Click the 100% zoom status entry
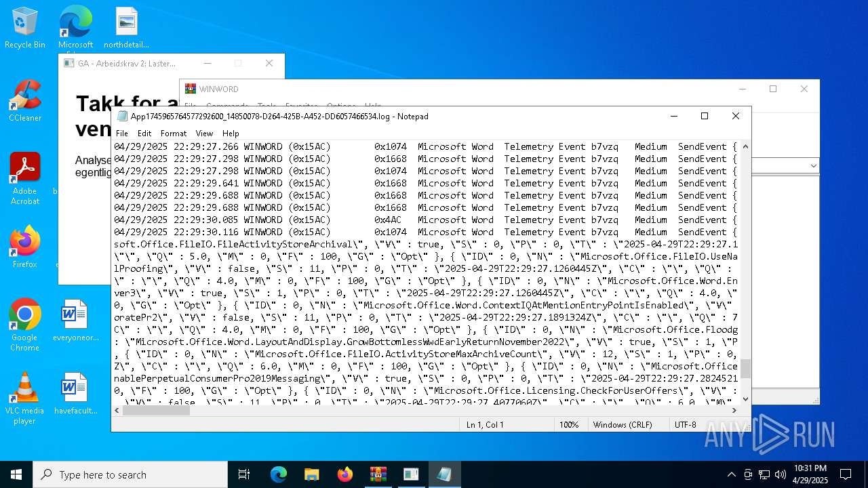Screen dimensions: 868x488 coord(569,424)
